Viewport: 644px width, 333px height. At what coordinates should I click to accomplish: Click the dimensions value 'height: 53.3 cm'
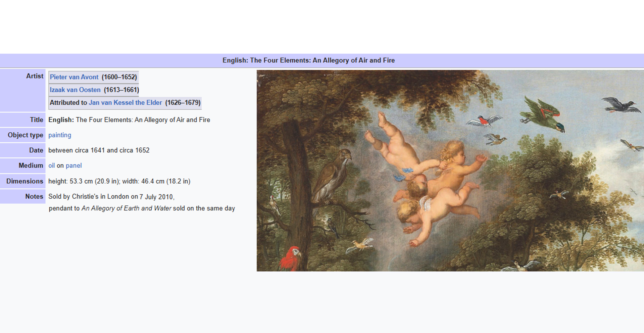point(70,181)
